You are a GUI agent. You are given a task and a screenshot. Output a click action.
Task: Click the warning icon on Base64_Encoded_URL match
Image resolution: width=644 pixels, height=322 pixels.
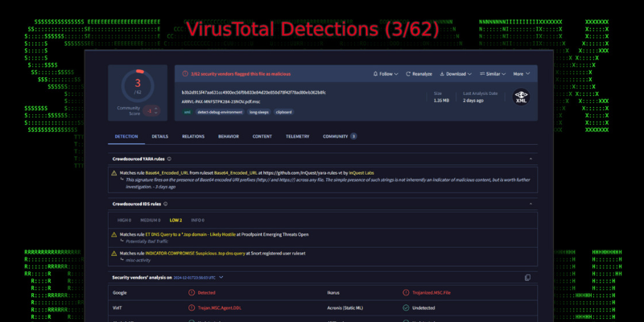point(114,173)
